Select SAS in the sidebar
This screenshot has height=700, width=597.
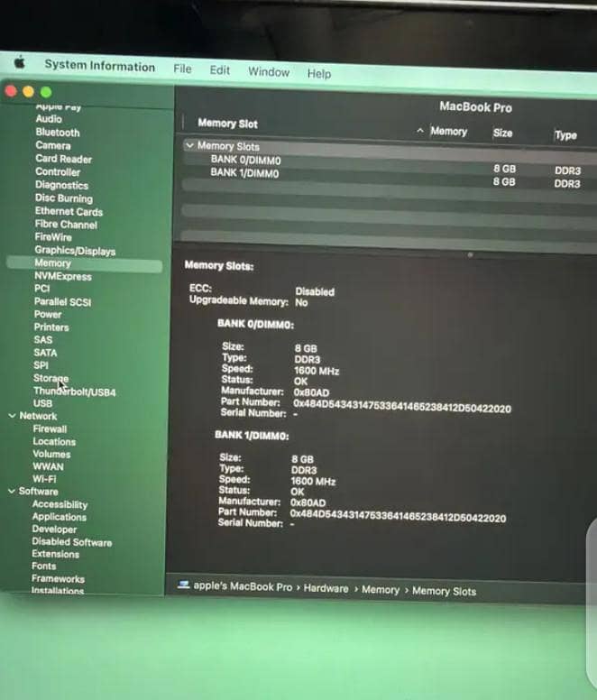point(42,340)
